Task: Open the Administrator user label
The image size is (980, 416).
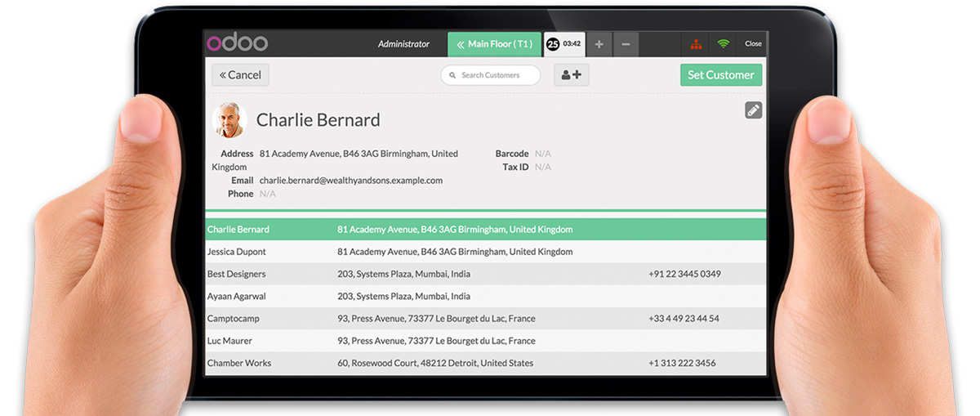Action: coord(403,44)
